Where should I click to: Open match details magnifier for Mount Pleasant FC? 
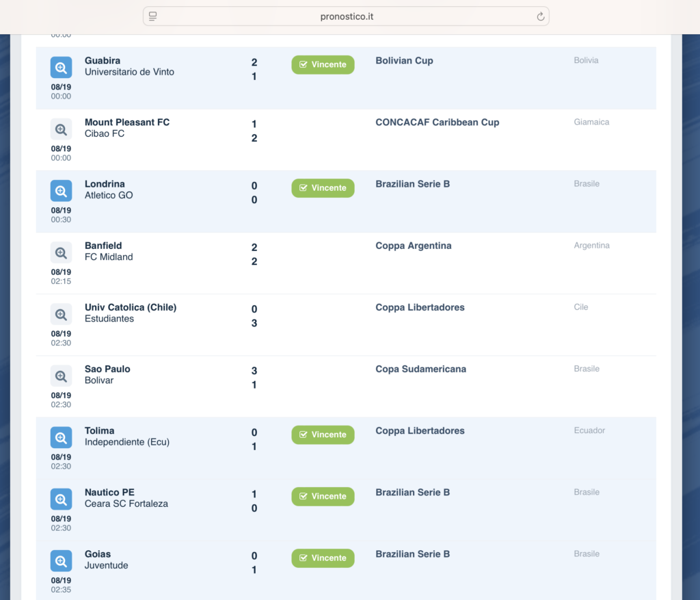[61, 129]
